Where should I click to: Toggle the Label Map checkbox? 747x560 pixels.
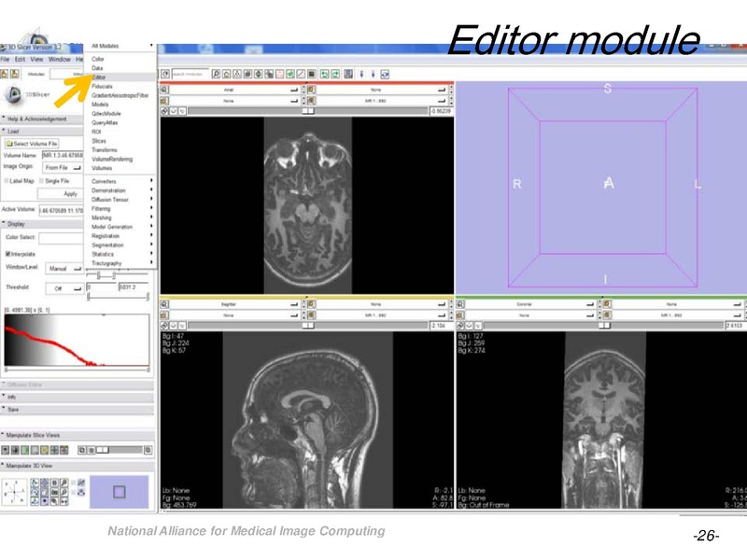point(7,181)
